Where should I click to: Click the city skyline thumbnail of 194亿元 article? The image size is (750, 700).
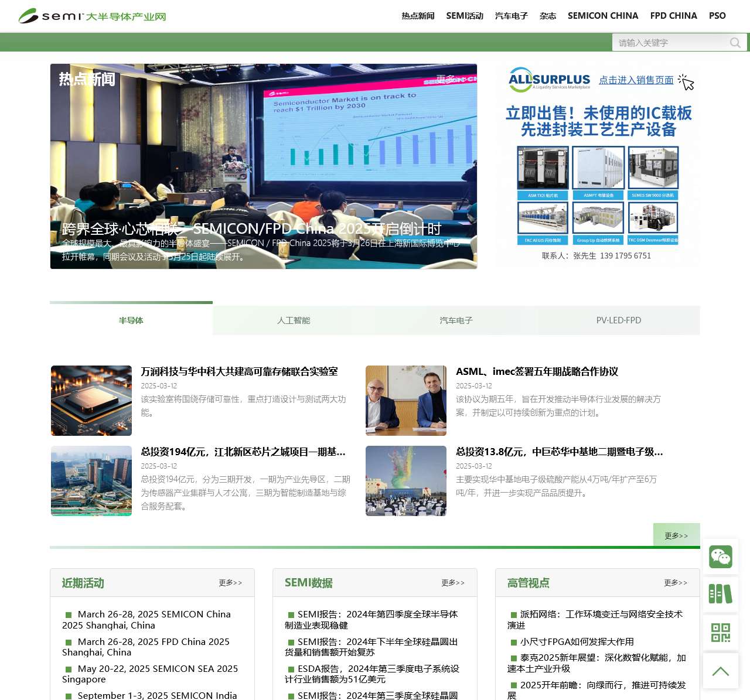pos(91,481)
